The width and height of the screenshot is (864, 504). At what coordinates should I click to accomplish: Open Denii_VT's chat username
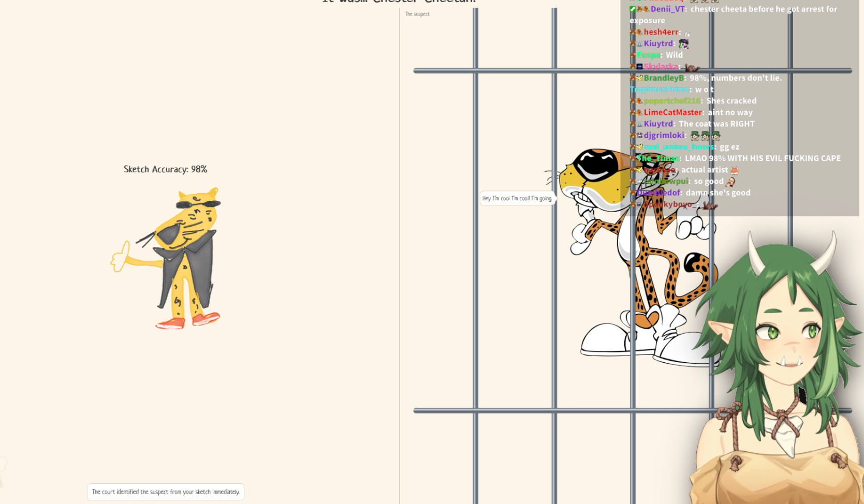pyautogui.click(x=667, y=9)
